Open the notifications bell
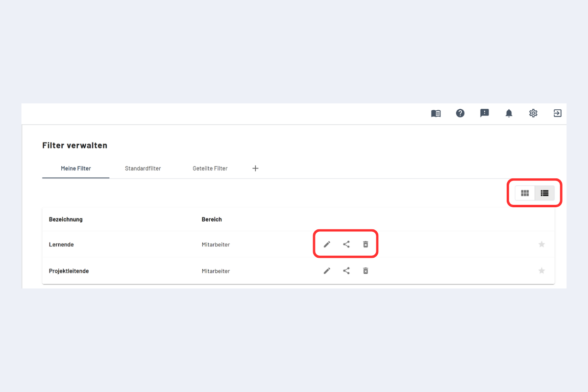588x392 pixels. (x=509, y=113)
